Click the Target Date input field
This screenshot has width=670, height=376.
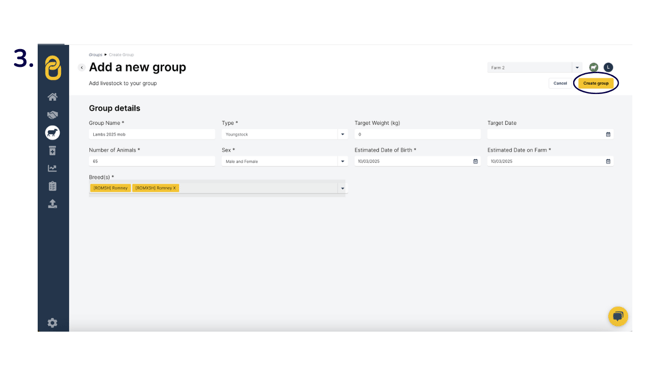[x=550, y=134]
